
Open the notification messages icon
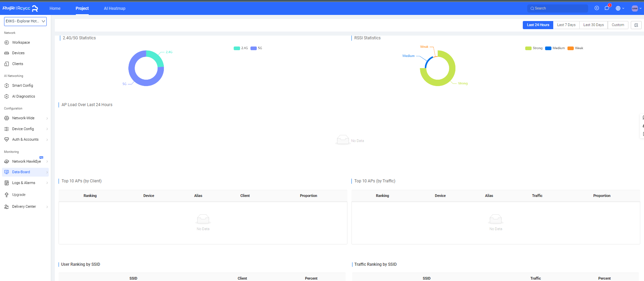[x=607, y=8]
